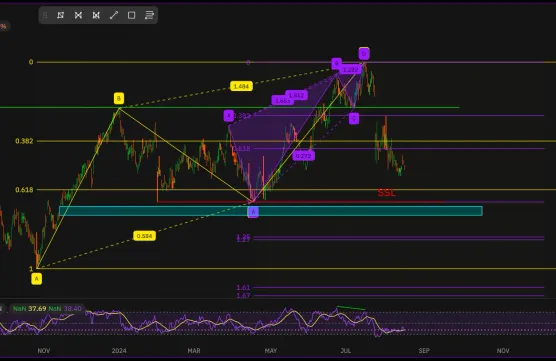The width and height of the screenshot is (556, 361).
Task: Select the Cypher pattern tool icon
Action: point(96,15)
